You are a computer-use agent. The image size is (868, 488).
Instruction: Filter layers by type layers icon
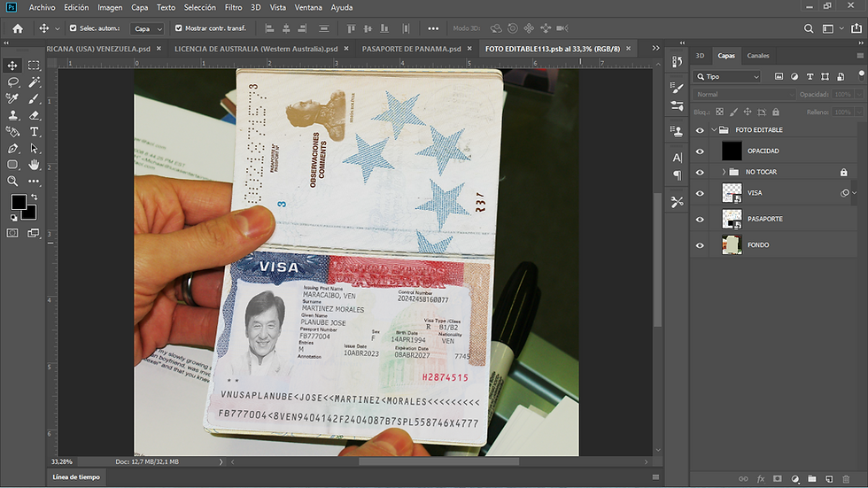click(x=810, y=76)
